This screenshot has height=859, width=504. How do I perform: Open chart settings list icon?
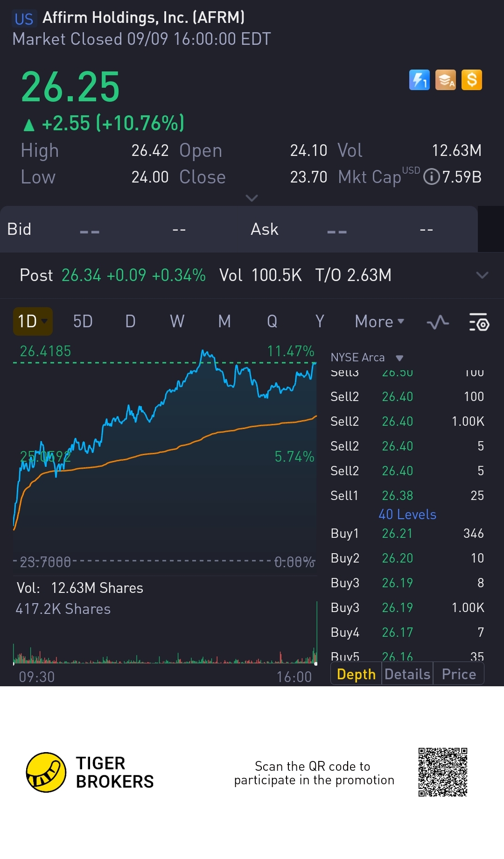coord(479,322)
